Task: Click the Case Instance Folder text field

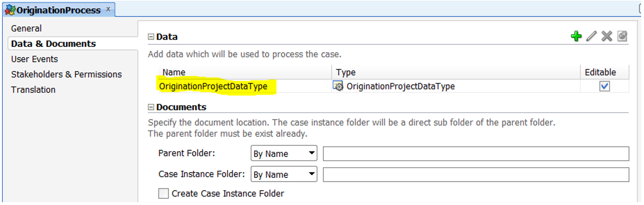Action: [475, 174]
